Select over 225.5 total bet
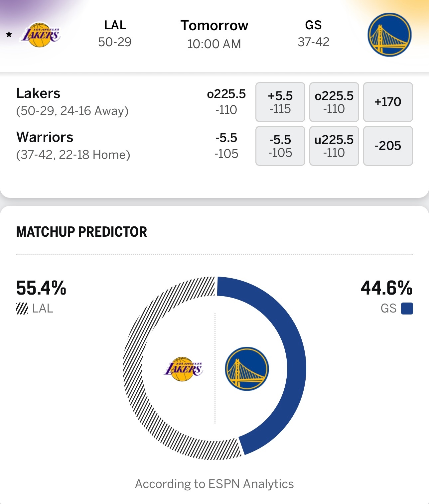 point(334,102)
